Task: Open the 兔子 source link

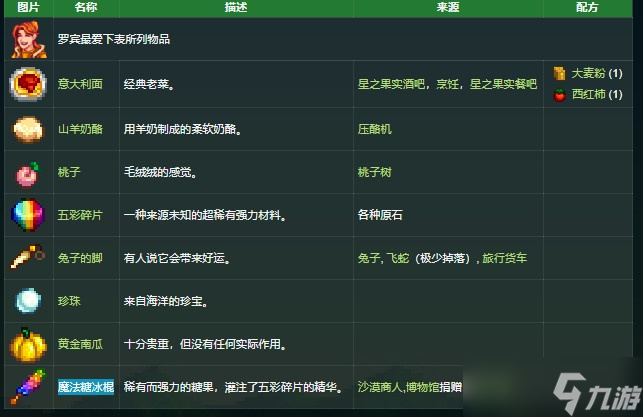Action: (x=369, y=258)
